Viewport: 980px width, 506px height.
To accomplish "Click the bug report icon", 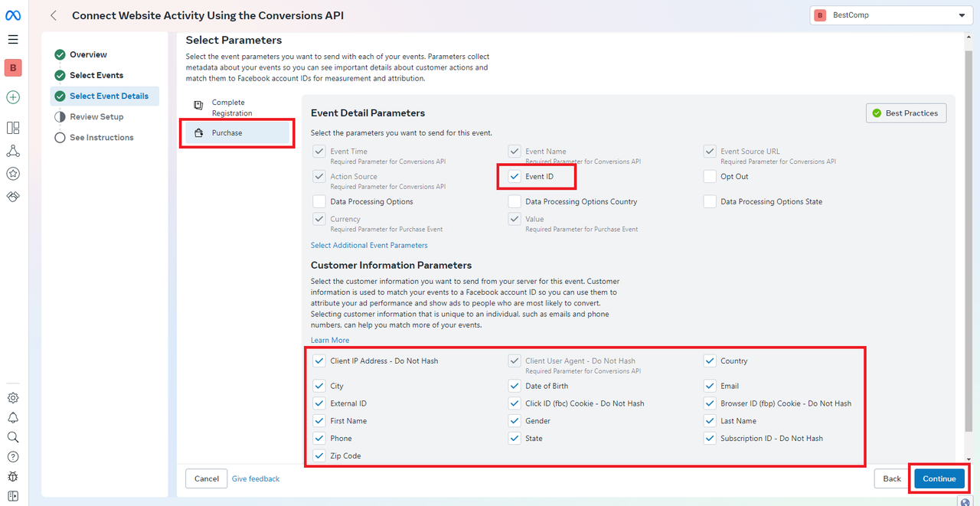I will click(13, 476).
